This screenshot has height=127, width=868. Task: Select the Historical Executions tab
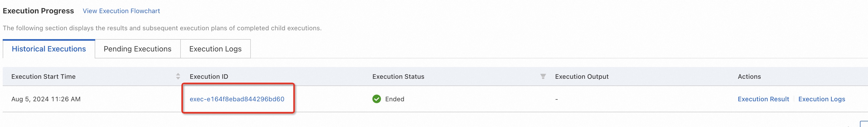click(49, 49)
